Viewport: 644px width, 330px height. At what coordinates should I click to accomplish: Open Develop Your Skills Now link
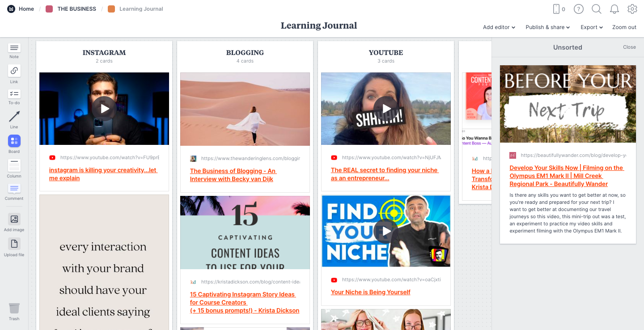click(x=567, y=176)
